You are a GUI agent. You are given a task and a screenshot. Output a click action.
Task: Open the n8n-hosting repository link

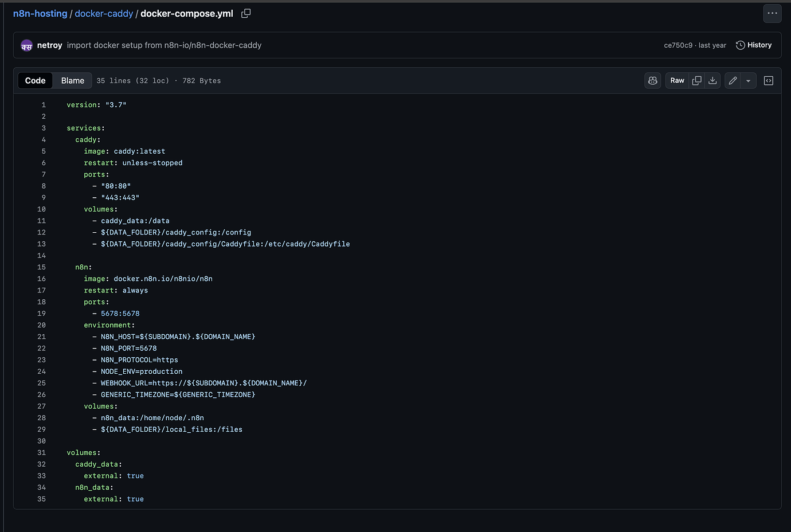(40, 13)
